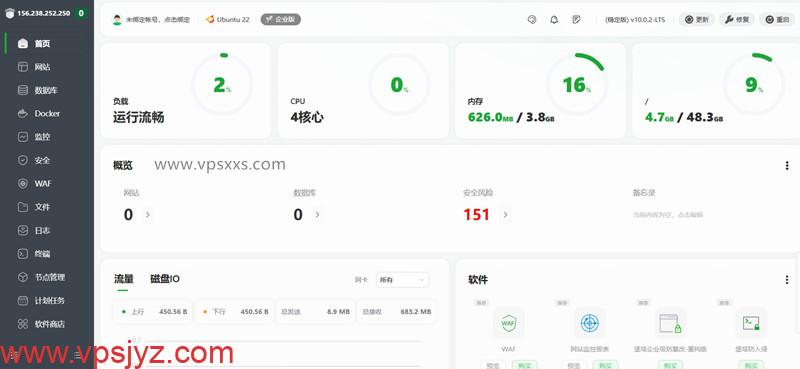
Task: Expand the 安全风险 151 arrow
Action: pos(506,215)
